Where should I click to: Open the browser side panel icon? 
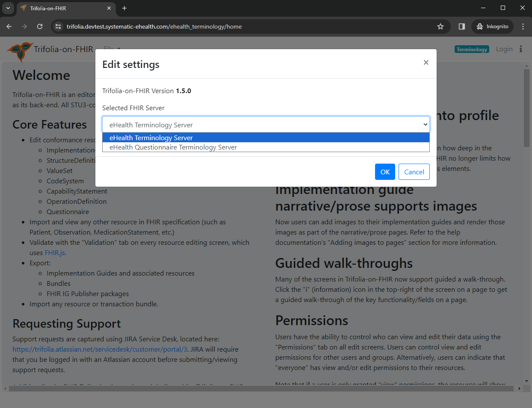[461, 26]
